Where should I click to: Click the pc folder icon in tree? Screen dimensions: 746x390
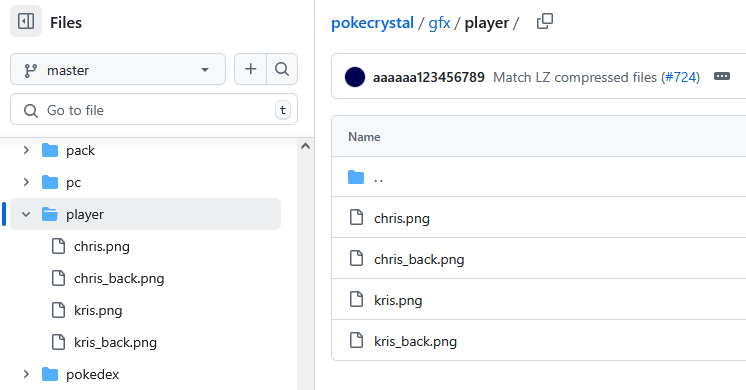tap(50, 182)
